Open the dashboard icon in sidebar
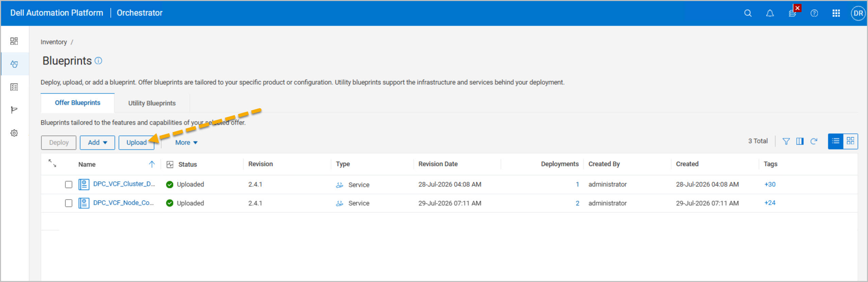The height and width of the screenshot is (282, 868). pyautogui.click(x=14, y=41)
